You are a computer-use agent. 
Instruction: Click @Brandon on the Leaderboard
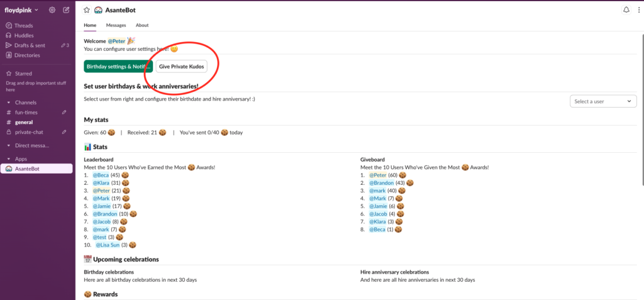tap(105, 214)
